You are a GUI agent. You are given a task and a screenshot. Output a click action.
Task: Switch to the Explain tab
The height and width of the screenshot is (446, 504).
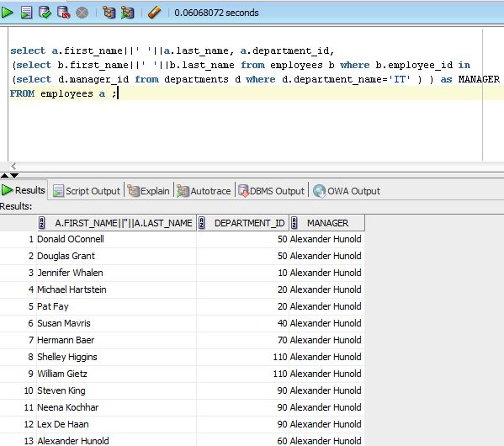tap(148, 191)
